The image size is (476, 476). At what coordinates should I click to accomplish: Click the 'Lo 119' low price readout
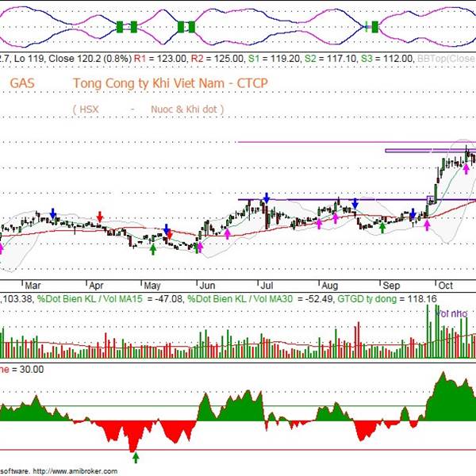29,58
